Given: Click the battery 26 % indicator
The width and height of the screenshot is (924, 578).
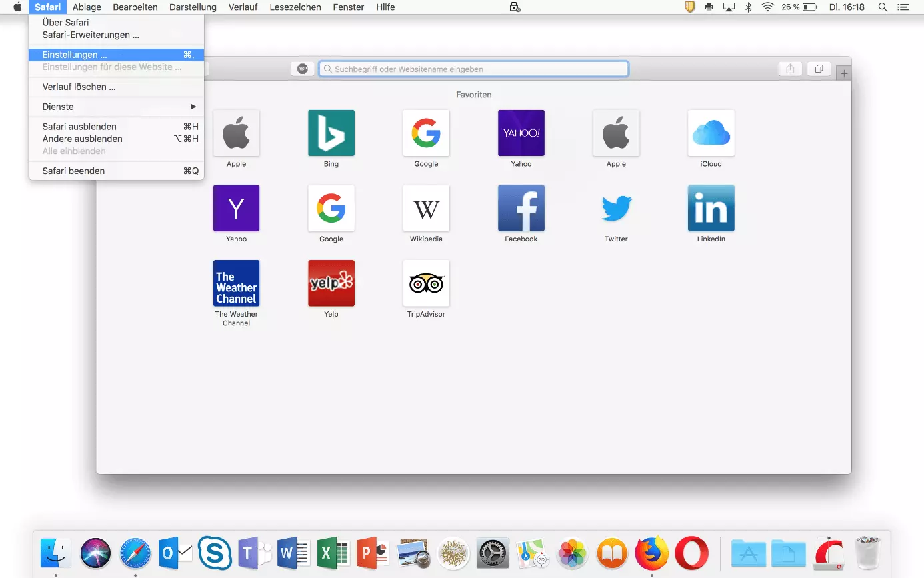Looking at the screenshot, I should coord(799,7).
